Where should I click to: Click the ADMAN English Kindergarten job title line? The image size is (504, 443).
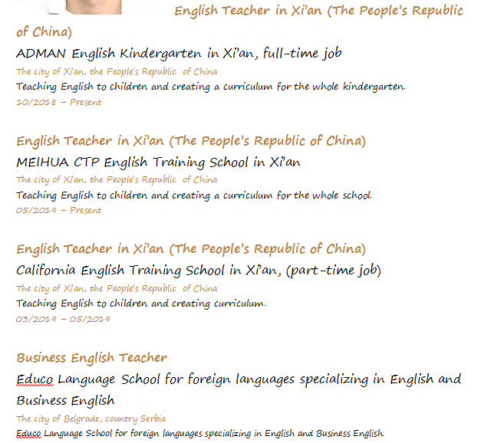tap(179, 54)
